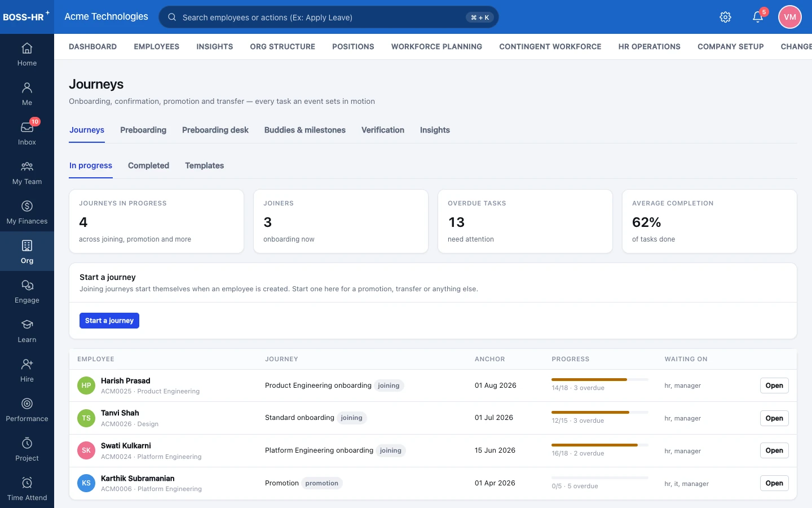Open Harish Prasad's journey
This screenshot has width=812, height=508.
pyautogui.click(x=774, y=386)
